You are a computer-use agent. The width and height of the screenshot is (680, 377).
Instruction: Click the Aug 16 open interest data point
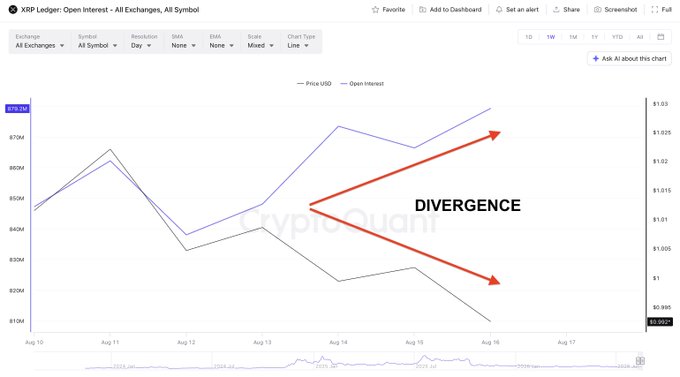[x=490, y=108]
